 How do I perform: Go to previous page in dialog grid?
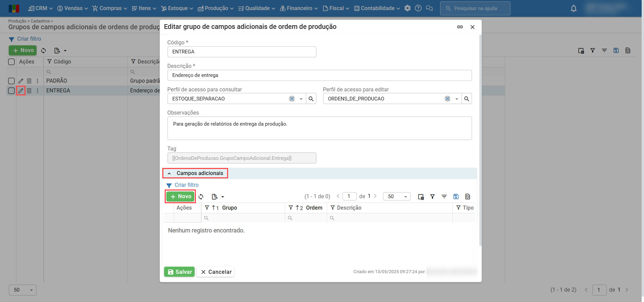338,196
